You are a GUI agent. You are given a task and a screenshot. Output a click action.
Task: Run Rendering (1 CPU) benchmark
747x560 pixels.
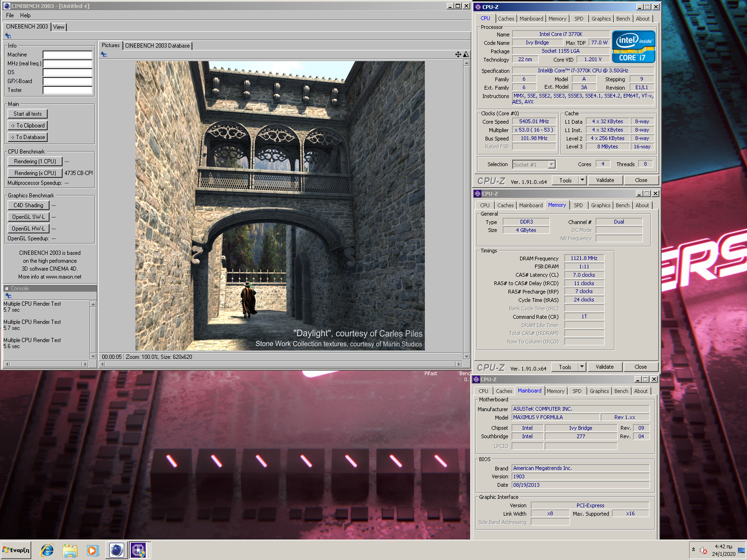[x=35, y=161]
